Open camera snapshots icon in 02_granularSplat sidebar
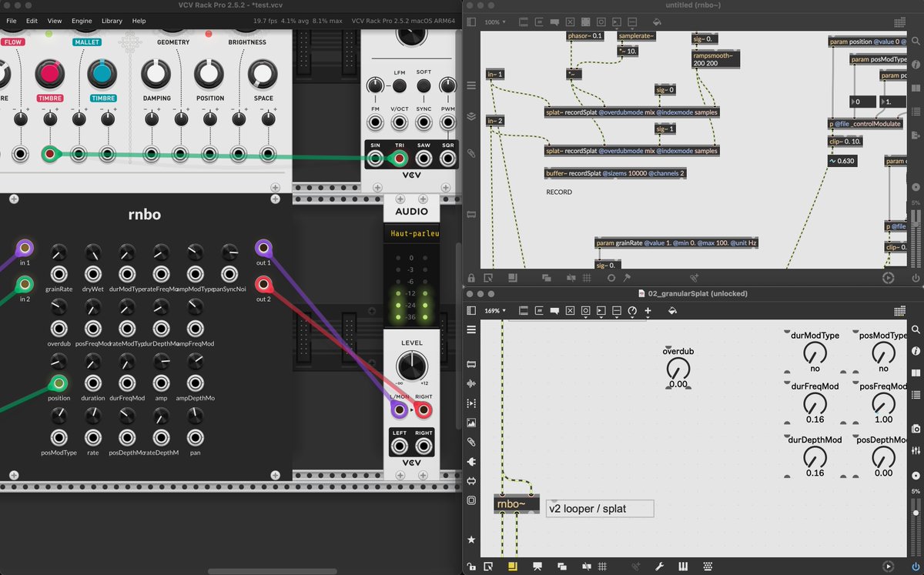Screen dimensions: 924x575 point(915,428)
